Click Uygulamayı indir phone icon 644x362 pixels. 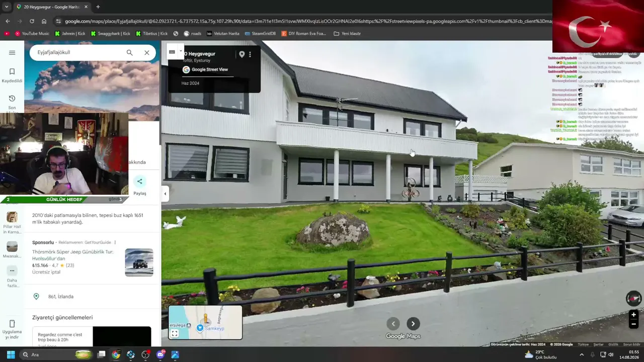click(x=12, y=323)
